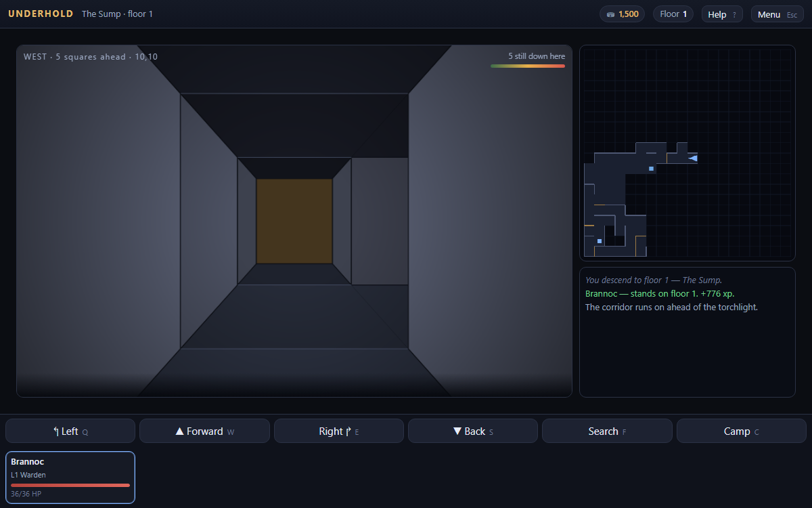This screenshot has height=508, width=812.
Task: Click the Brannoc name on the party card
Action: pyautogui.click(x=27, y=462)
